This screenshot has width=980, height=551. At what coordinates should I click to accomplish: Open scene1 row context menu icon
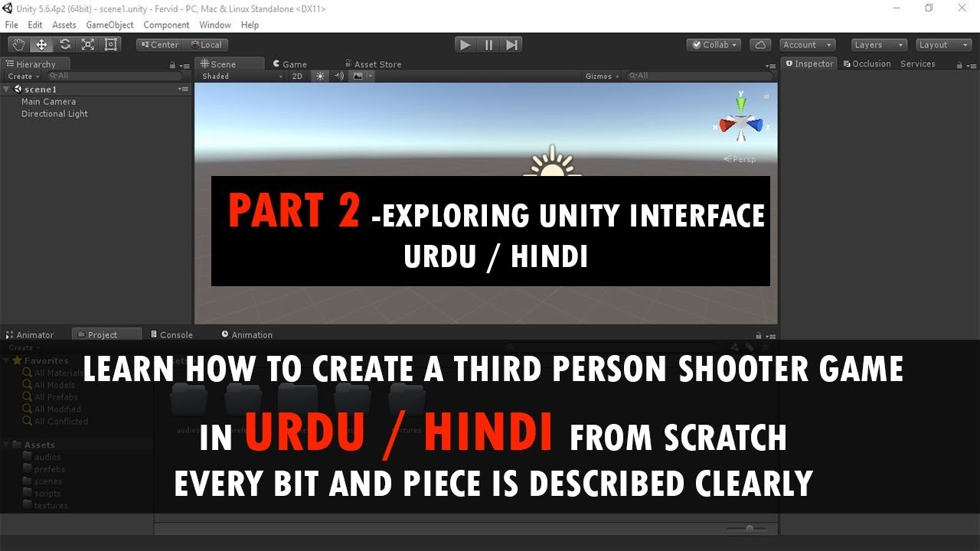click(183, 89)
